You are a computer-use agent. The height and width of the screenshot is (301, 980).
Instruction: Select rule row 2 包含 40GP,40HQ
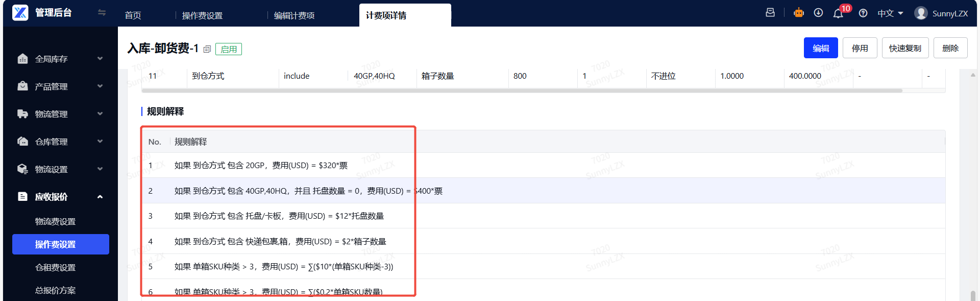click(x=543, y=191)
